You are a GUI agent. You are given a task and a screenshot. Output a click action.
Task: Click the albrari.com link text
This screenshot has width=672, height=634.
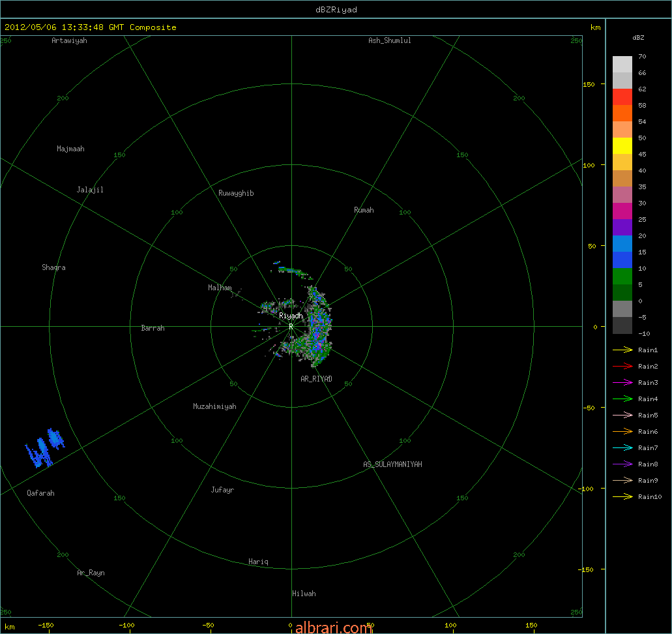pos(334,627)
